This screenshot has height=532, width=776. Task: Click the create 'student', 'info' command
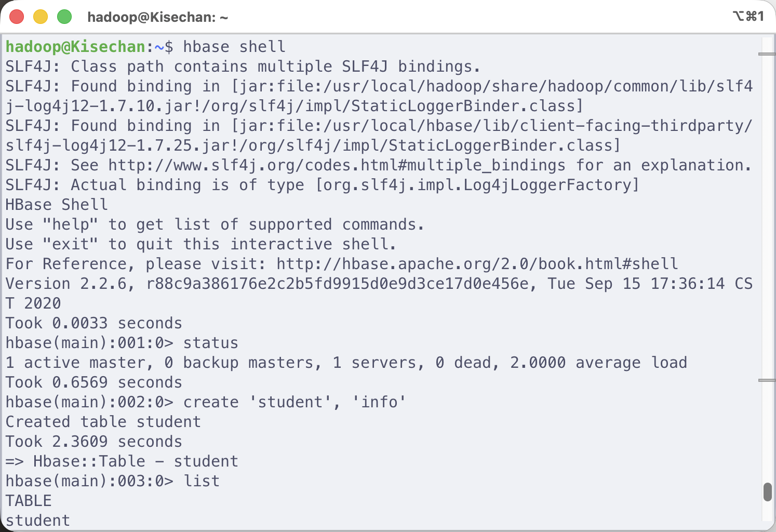[x=294, y=402]
